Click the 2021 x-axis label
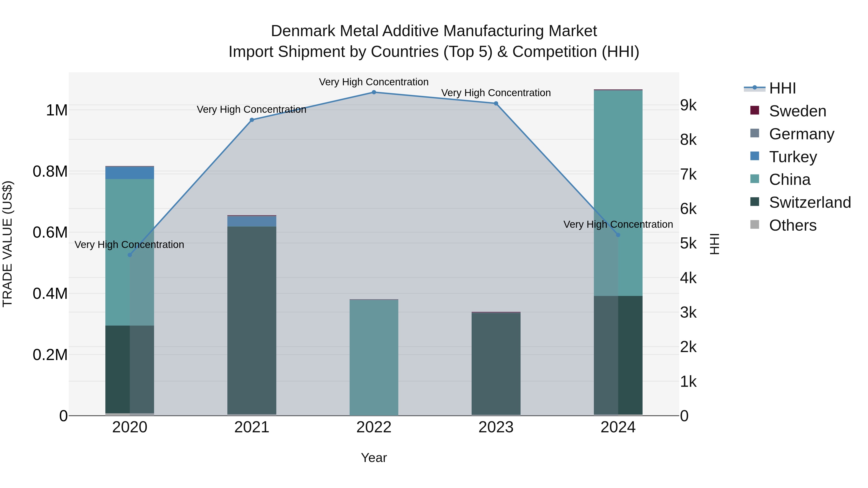The image size is (868, 488). (252, 427)
